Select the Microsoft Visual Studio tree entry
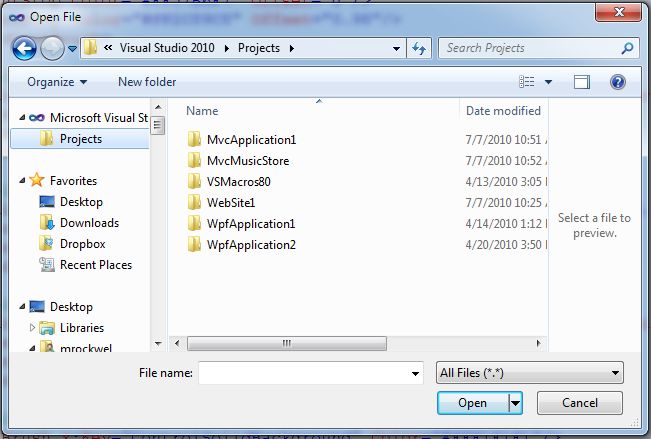Screen dimensions: 651x439 point(99,118)
